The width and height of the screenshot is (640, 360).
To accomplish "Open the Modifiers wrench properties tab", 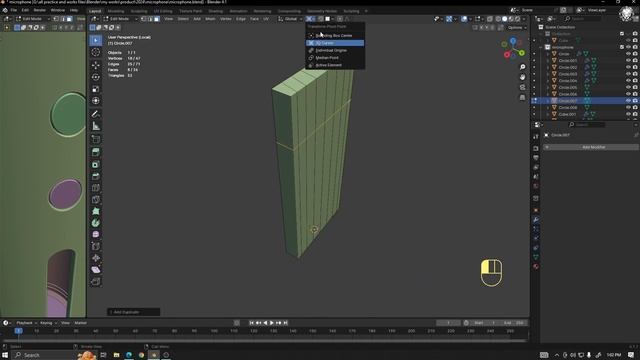I will (536, 220).
